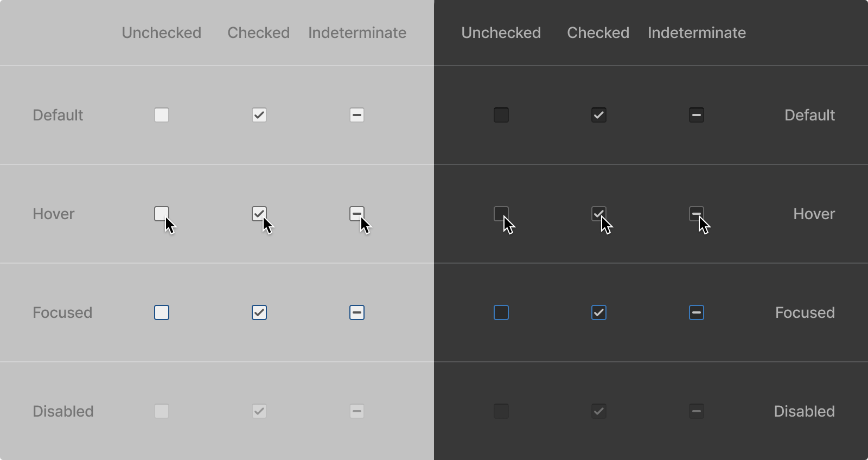Select the Hover row label on the left
The image size is (868, 460).
coord(53,214)
